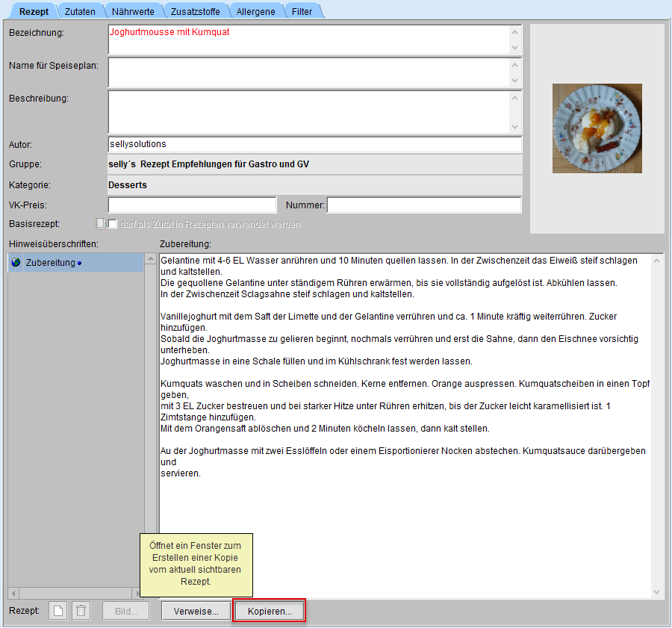Click the Kopieren... button
The height and width of the screenshot is (628, 672).
pos(270,611)
